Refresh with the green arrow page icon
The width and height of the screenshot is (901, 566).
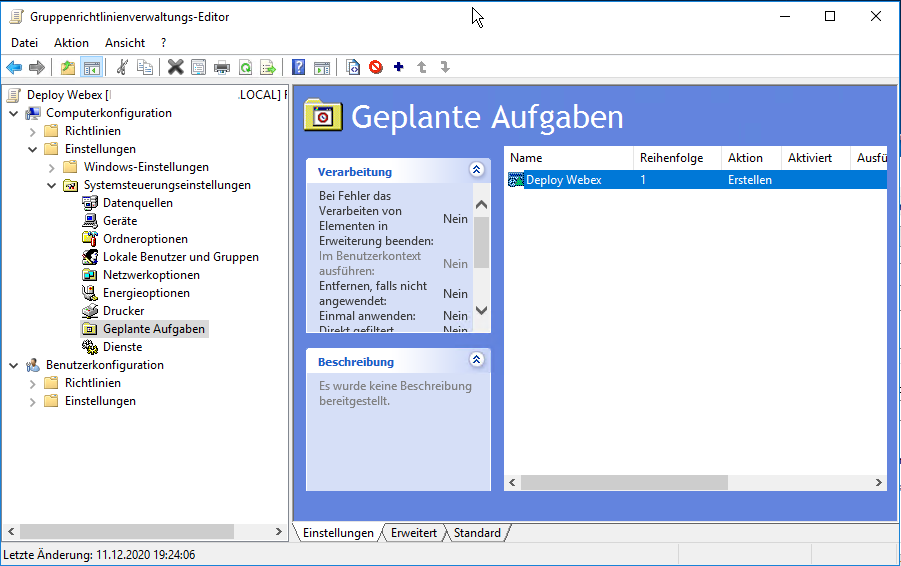tap(245, 68)
